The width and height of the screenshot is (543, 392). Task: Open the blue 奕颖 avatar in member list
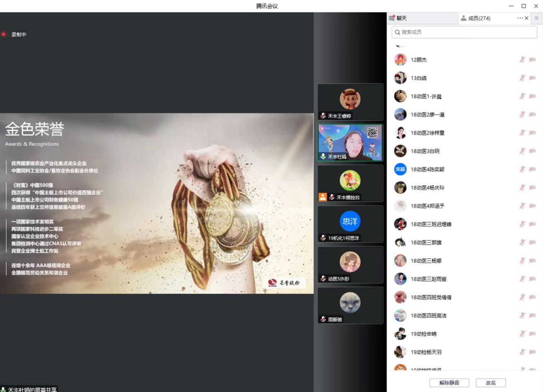400,169
